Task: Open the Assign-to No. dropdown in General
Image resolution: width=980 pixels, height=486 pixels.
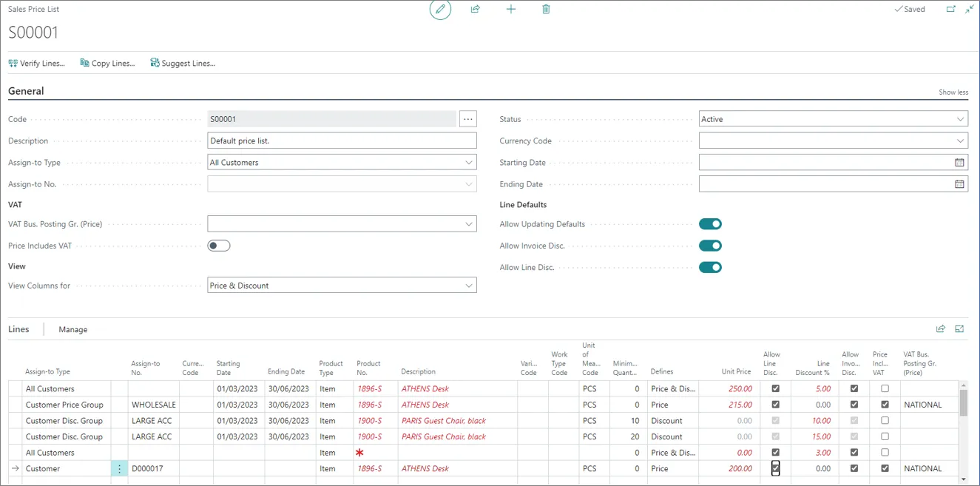Action: tap(469, 184)
